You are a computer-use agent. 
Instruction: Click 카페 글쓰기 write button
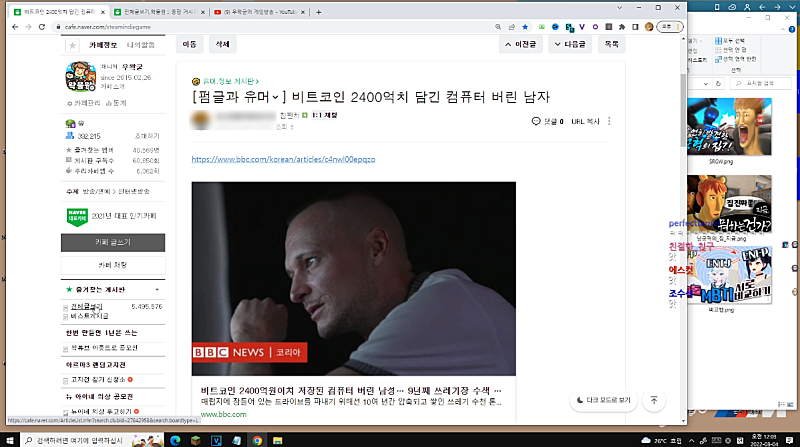113,242
